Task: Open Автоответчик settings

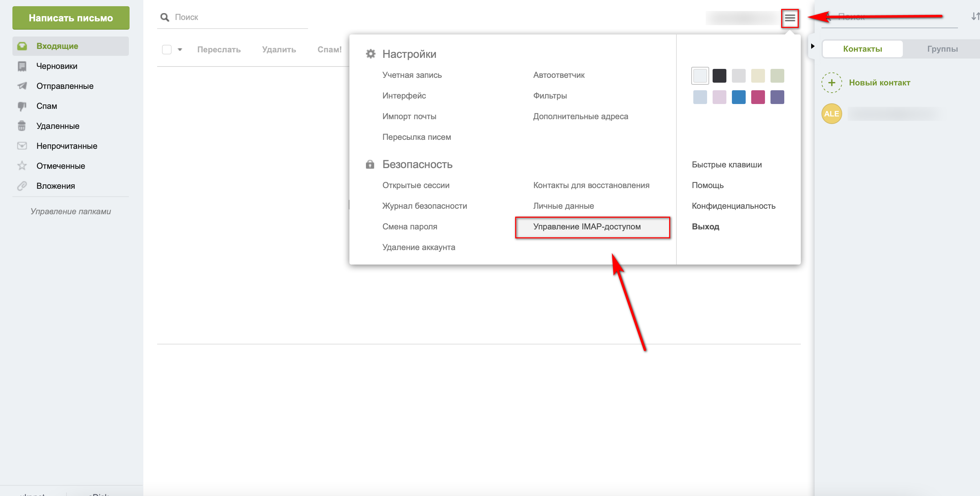Action: click(559, 75)
